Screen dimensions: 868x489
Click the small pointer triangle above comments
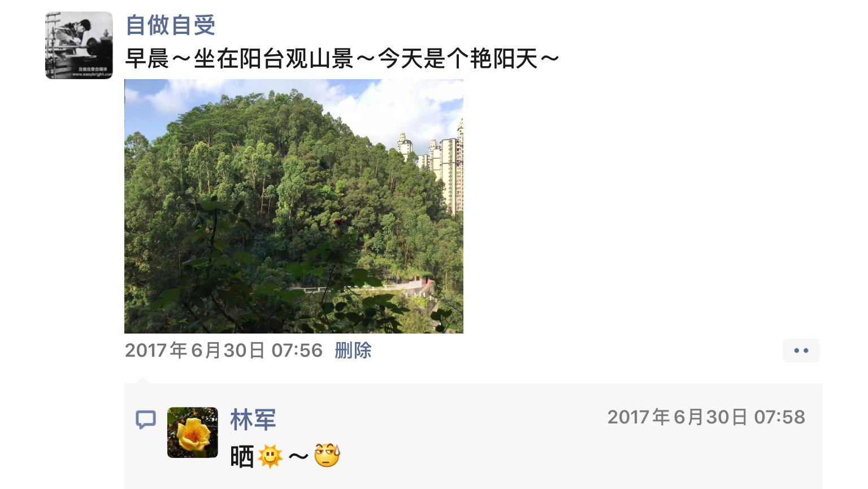click(x=142, y=380)
